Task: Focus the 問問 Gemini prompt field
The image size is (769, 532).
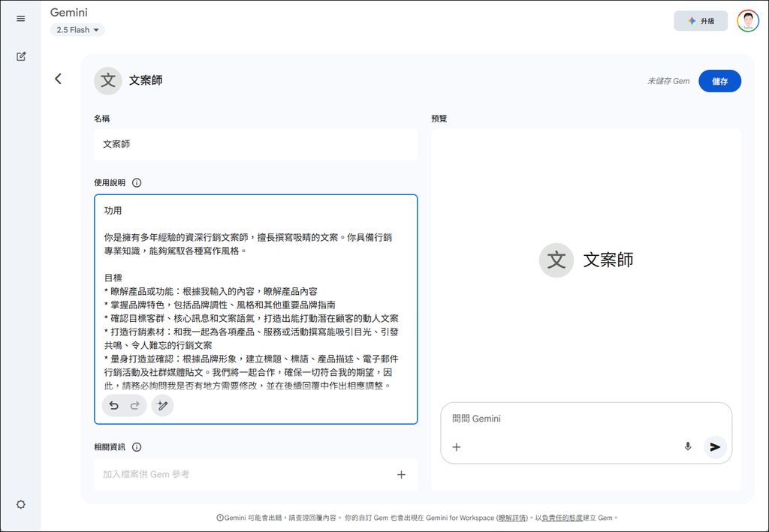Action: tap(586, 419)
